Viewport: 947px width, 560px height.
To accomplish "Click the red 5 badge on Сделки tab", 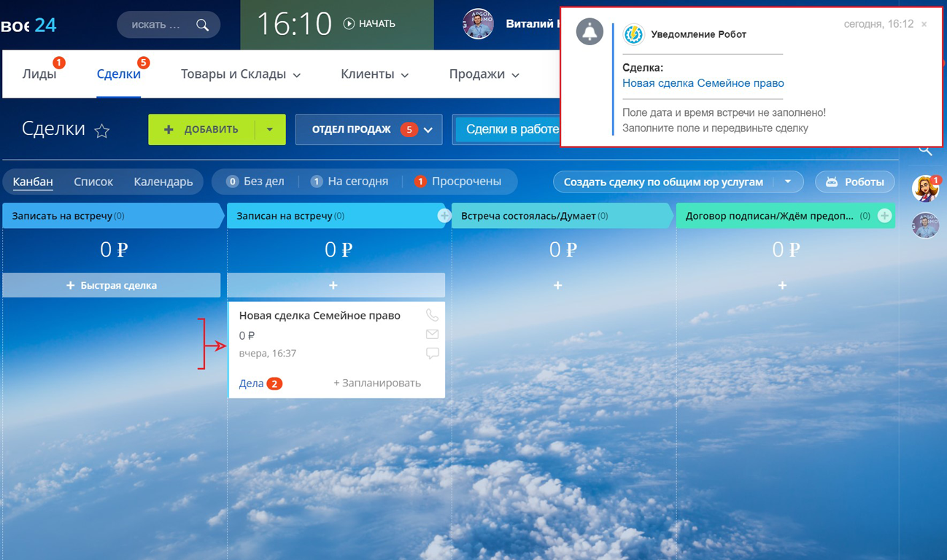I will [x=144, y=63].
